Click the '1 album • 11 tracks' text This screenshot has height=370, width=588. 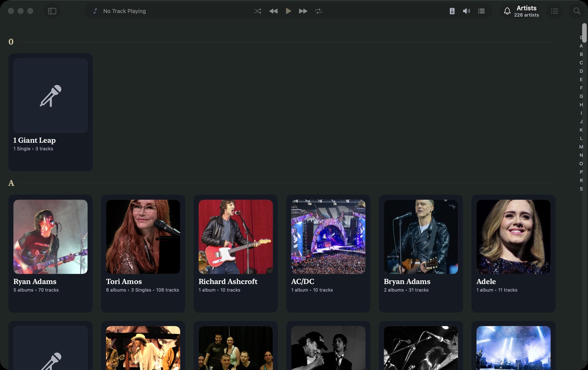(497, 290)
